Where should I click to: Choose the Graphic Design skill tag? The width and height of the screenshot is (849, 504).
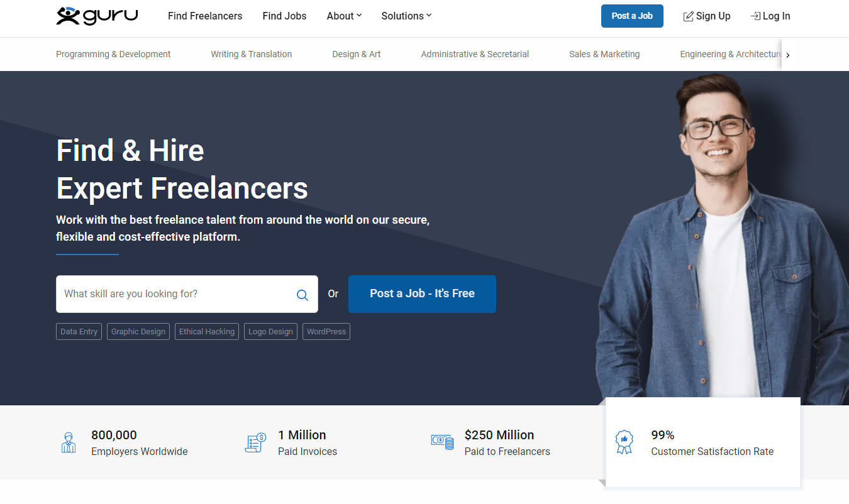[138, 332]
